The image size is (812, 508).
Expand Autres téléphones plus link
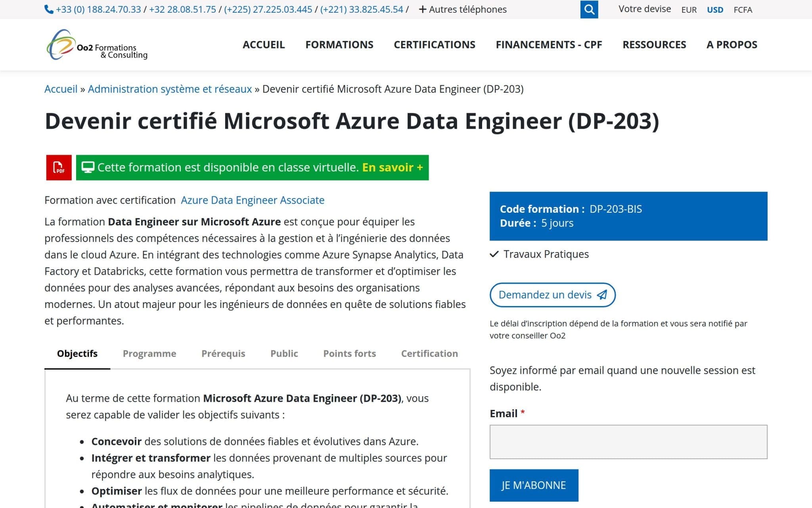click(x=463, y=9)
